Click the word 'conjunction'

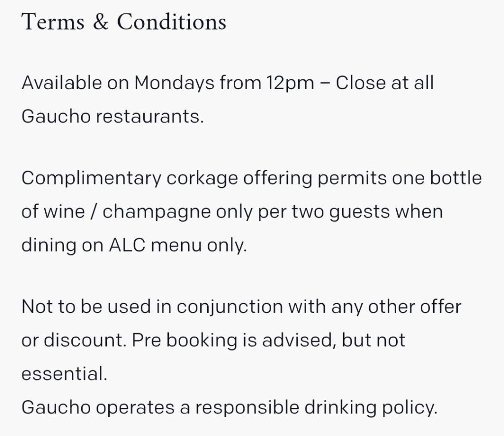click(229, 307)
